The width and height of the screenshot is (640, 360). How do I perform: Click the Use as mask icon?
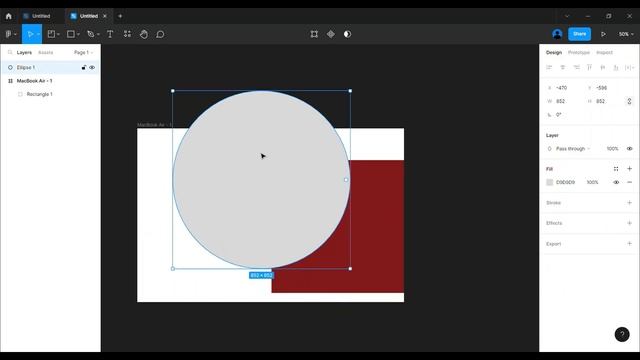coord(347,34)
